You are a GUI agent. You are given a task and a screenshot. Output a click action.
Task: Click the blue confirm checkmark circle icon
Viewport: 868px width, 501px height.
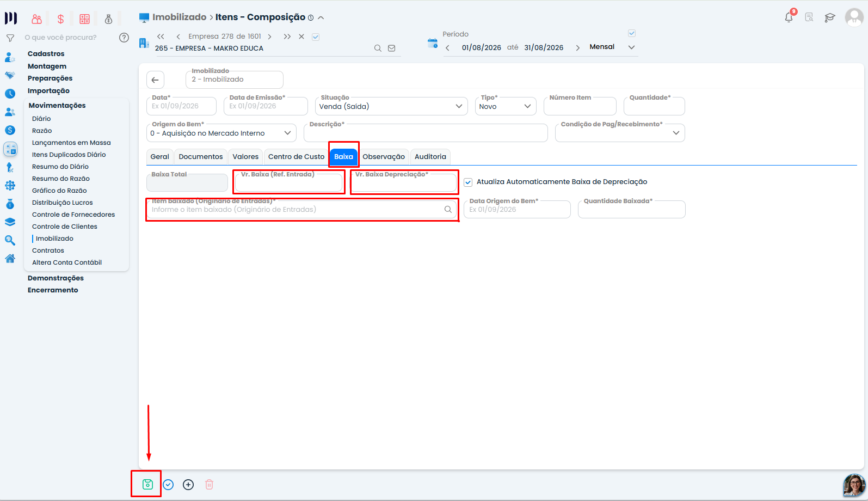coord(168,484)
